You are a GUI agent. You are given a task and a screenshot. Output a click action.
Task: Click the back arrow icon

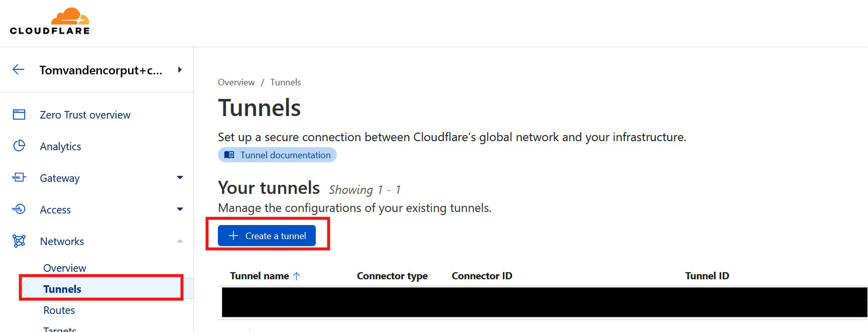[x=19, y=70]
